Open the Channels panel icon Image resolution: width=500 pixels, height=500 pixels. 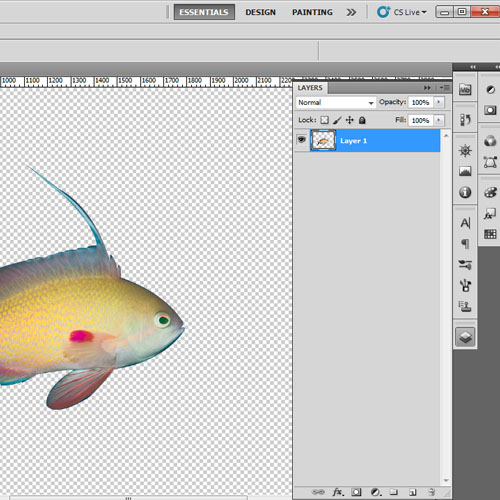tap(490, 141)
